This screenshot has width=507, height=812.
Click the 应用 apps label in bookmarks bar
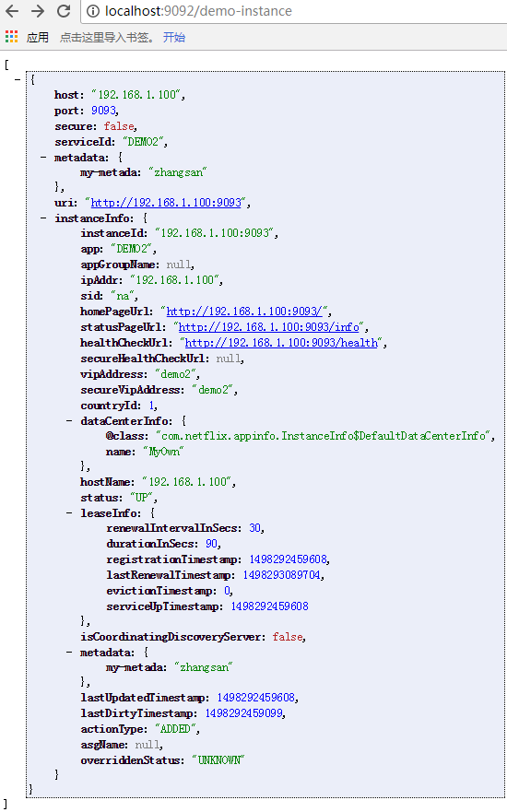tap(37, 37)
